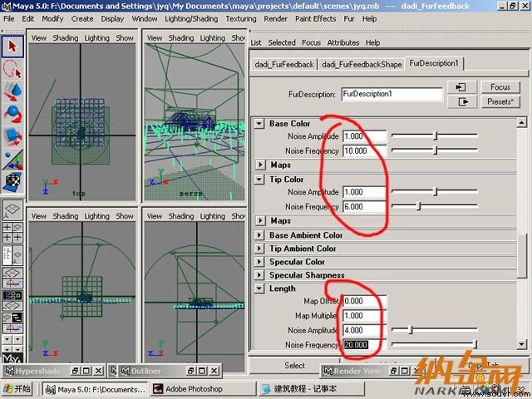Adjust Base Color Noise Amplitude slider
The width and height of the screenshot is (532, 399).
pos(434,135)
